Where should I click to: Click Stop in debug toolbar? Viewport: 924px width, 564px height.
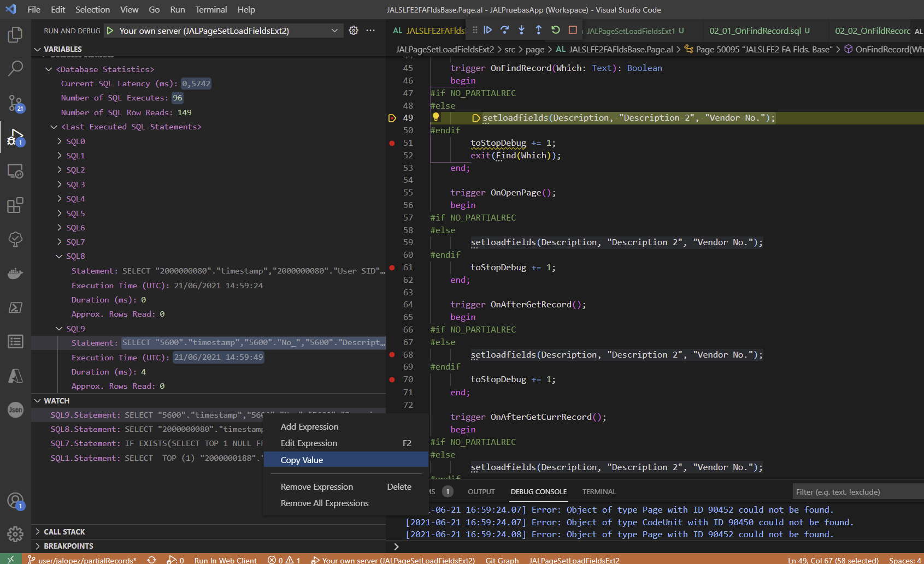573,30
